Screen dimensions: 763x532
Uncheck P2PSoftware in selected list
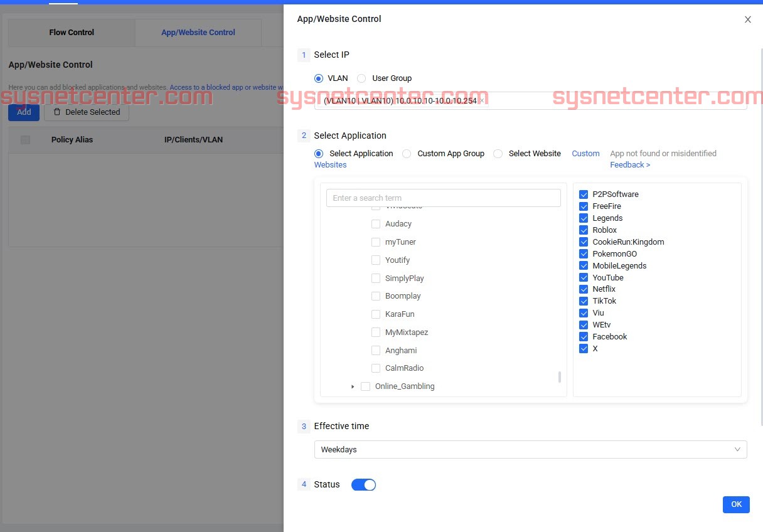point(584,194)
